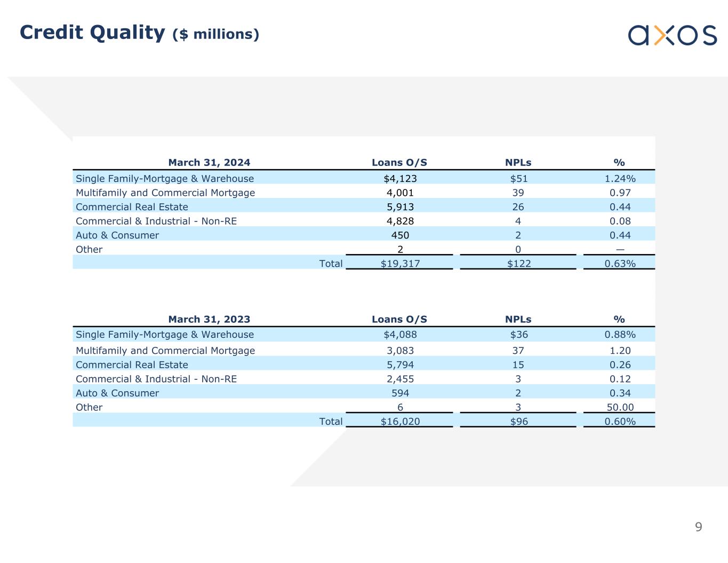
Task: Select the 2024 total NPLs value $122
Action: (518, 263)
